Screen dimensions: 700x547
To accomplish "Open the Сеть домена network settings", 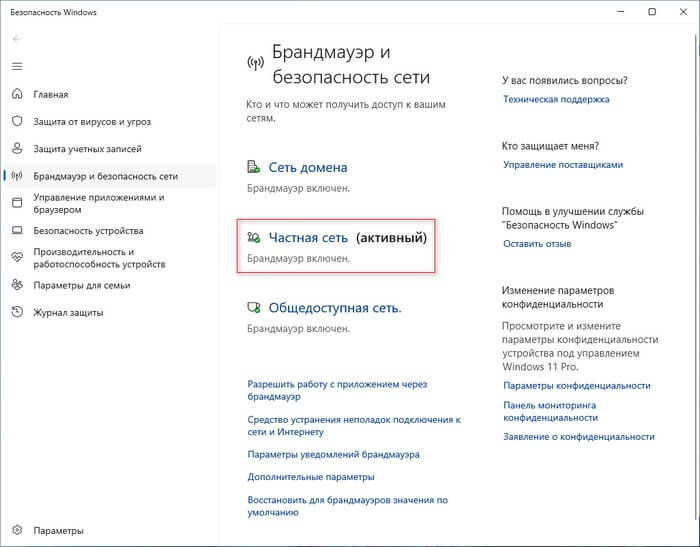I will [308, 168].
